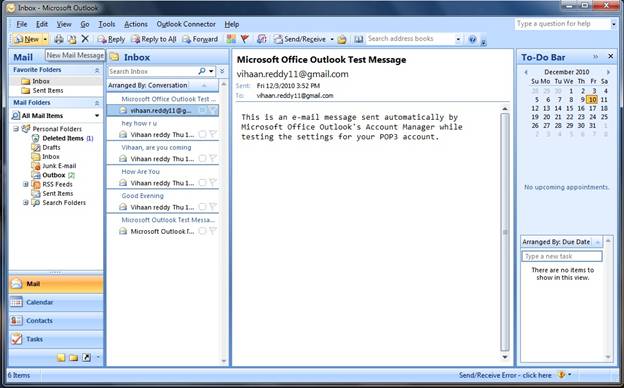Open the Outlook Connector menu
The height and width of the screenshot is (388, 624).
coord(186,24)
